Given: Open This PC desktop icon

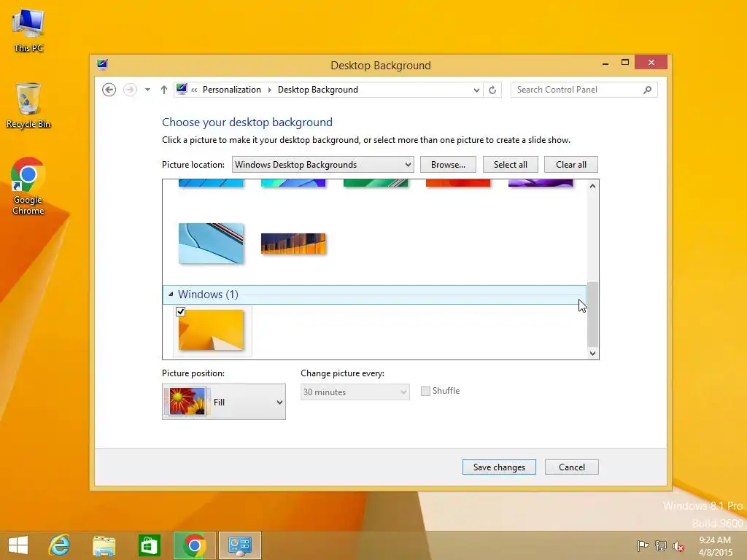Looking at the screenshot, I should coord(28,30).
